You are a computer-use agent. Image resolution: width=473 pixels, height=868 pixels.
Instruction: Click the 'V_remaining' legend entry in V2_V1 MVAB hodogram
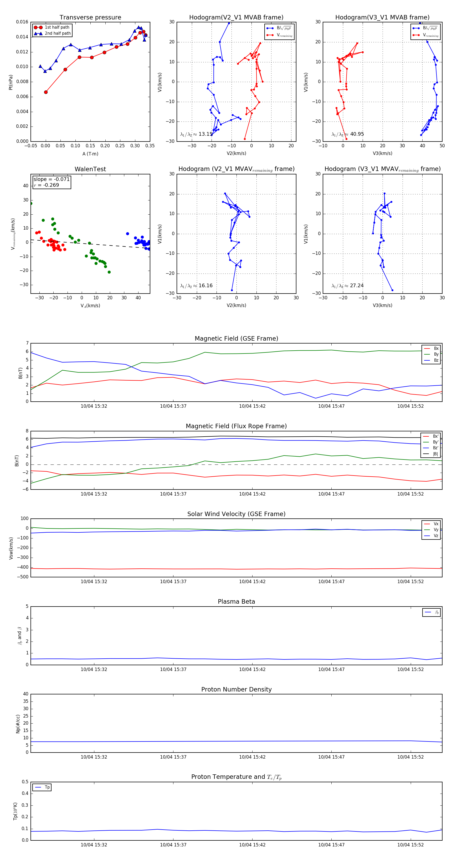coord(279,35)
